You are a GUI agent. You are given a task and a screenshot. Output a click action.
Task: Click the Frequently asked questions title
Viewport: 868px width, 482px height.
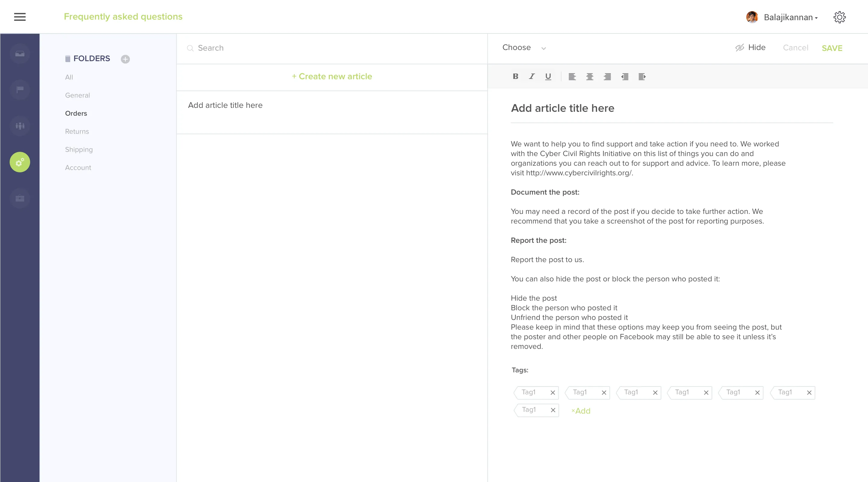(x=123, y=17)
